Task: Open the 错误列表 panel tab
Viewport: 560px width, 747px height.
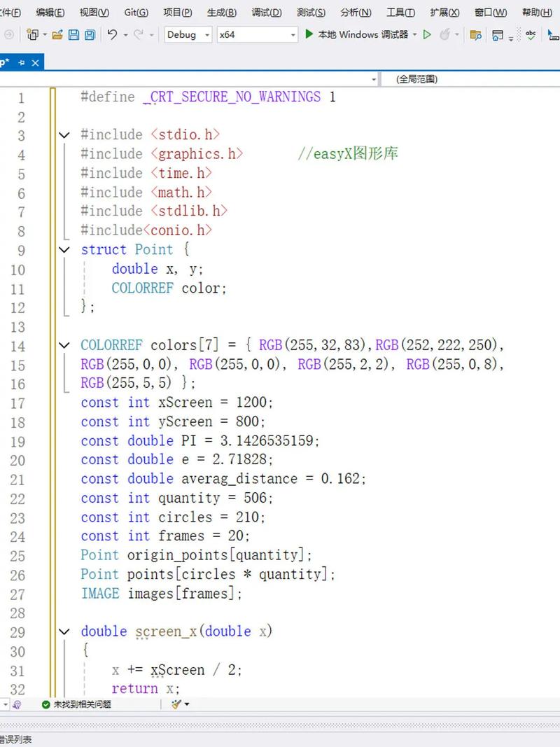Action: [x=15, y=740]
